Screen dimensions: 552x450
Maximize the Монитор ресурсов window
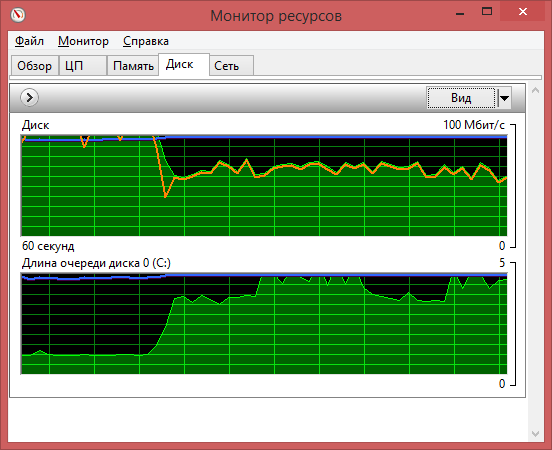487,12
